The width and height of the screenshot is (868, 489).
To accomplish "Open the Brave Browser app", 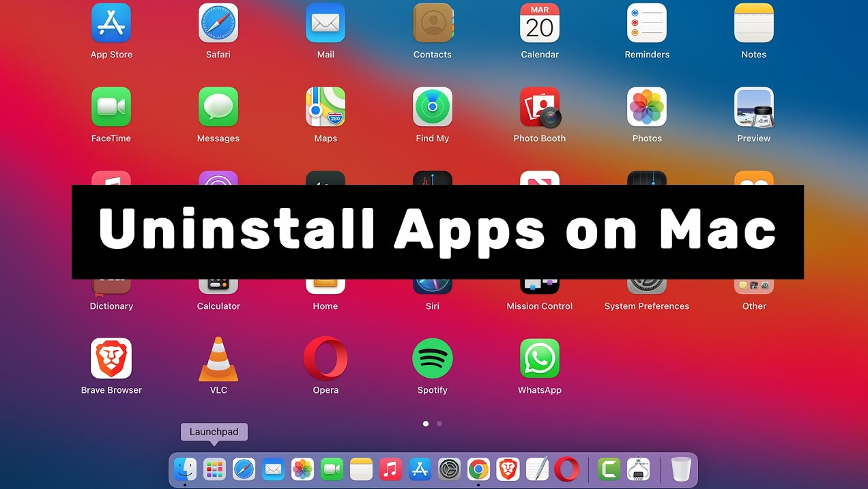I will pos(111,359).
